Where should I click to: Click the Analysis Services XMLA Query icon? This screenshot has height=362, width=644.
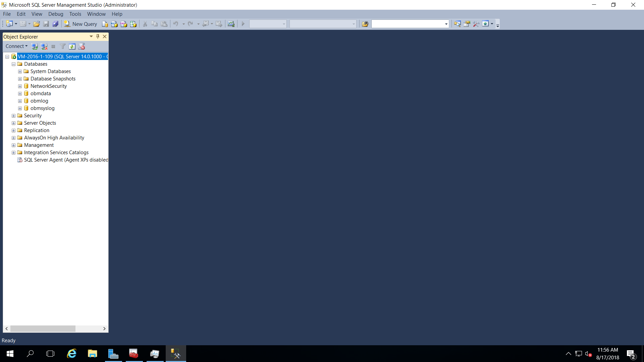pyautogui.click(x=133, y=24)
